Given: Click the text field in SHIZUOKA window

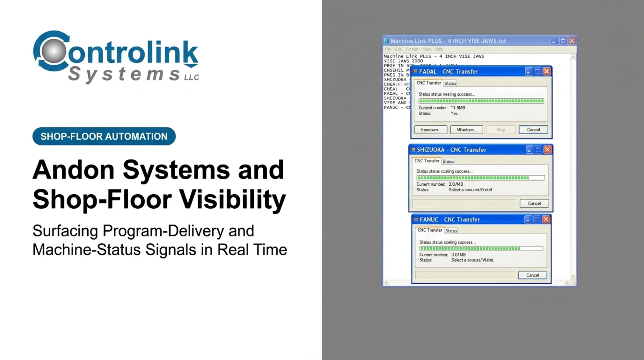Looking at the screenshot, I should point(465,203).
